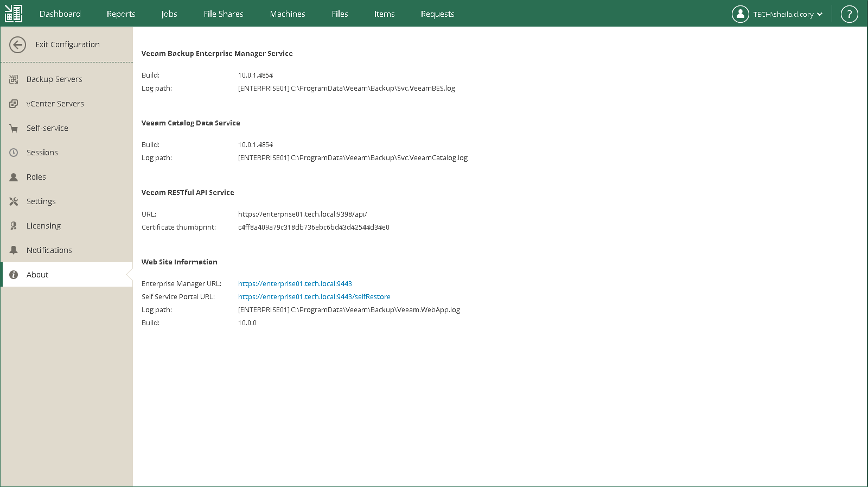Select the Machines tab
The width and height of the screenshot is (868, 487).
[288, 14]
